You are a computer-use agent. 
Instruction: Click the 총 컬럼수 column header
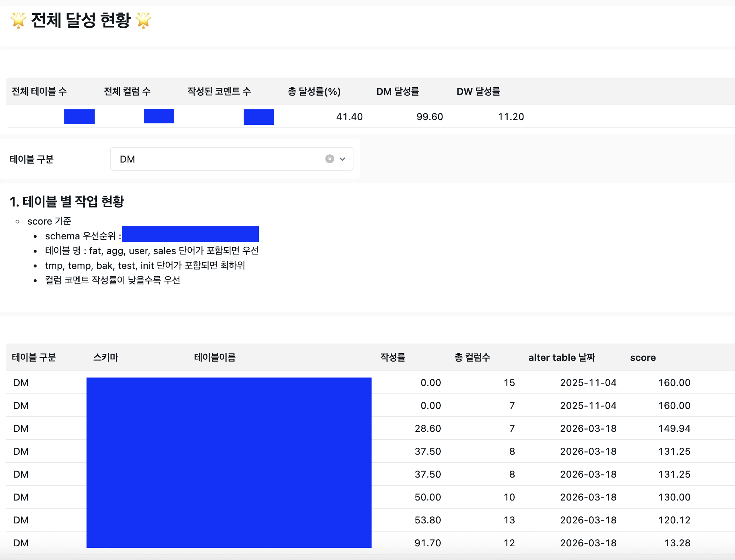pyautogui.click(x=472, y=357)
